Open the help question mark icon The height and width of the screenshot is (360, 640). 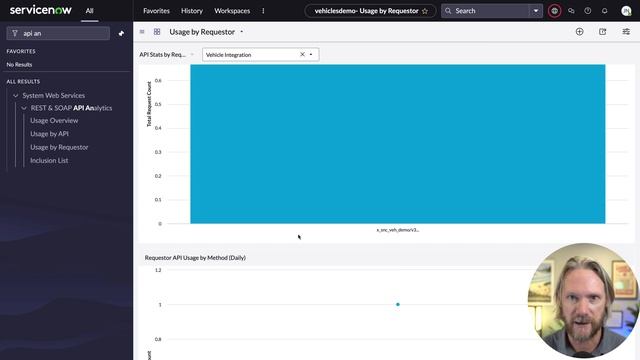click(588, 11)
